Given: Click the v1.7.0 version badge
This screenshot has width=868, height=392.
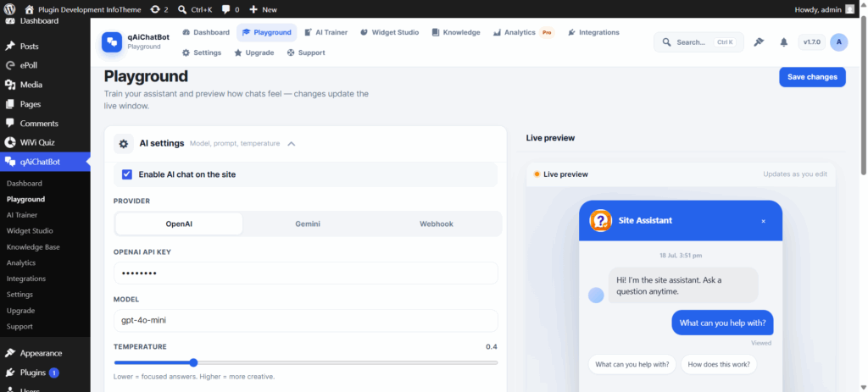Looking at the screenshot, I should coord(811,42).
